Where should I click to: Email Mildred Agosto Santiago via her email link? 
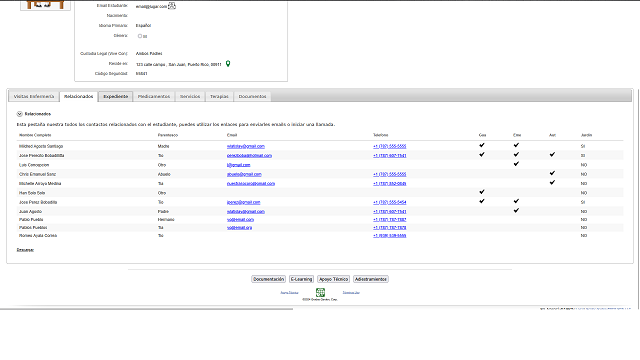point(246,146)
